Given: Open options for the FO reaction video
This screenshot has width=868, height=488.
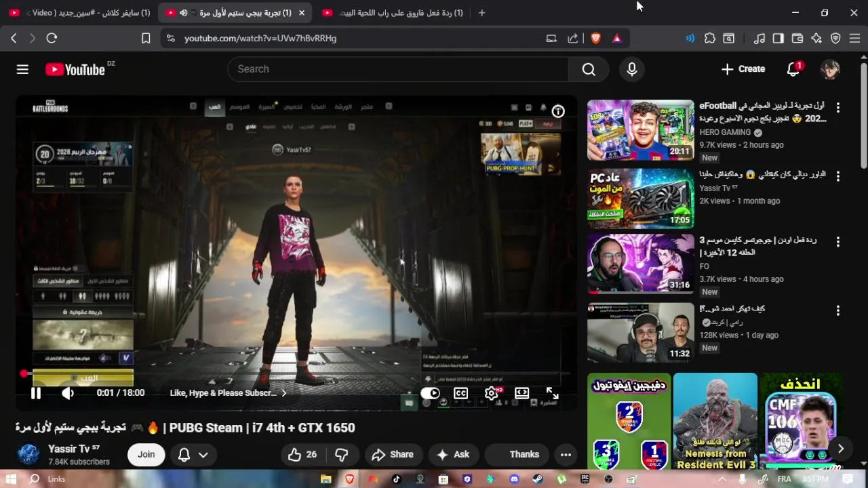Looking at the screenshot, I should (838, 241).
